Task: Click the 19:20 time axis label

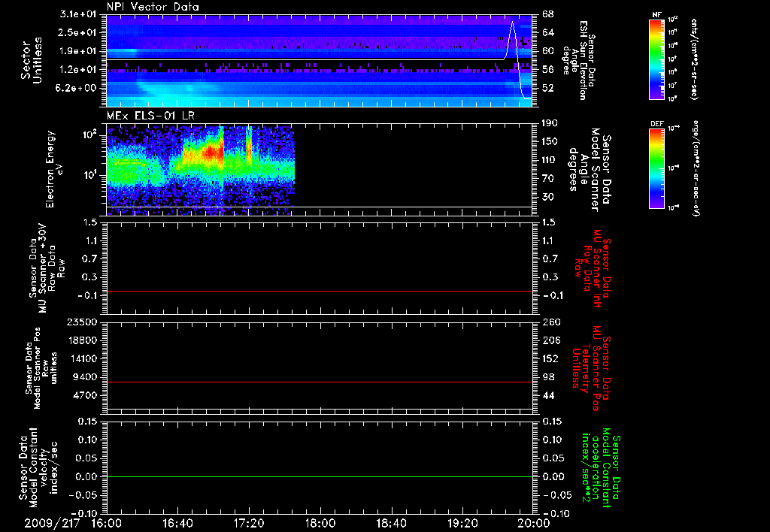Action: tap(462, 523)
